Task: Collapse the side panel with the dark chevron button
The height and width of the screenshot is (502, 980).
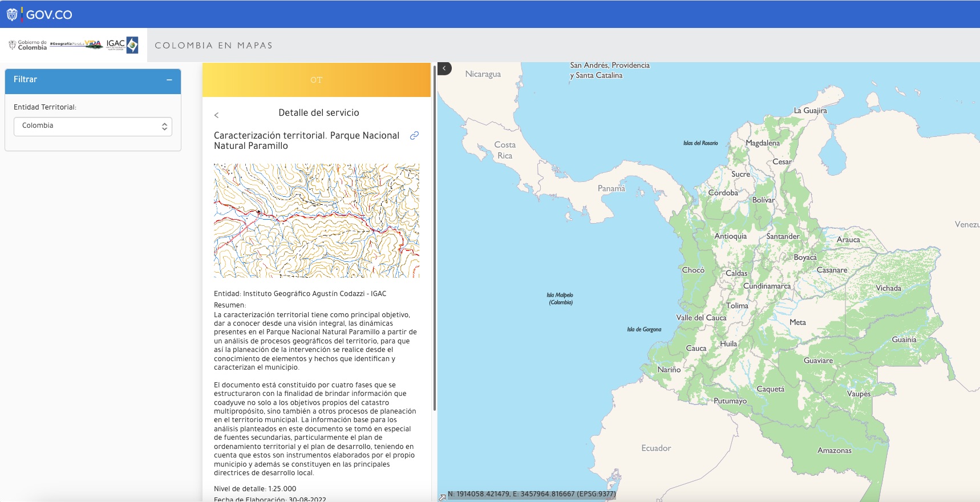Action: point(444,68)
